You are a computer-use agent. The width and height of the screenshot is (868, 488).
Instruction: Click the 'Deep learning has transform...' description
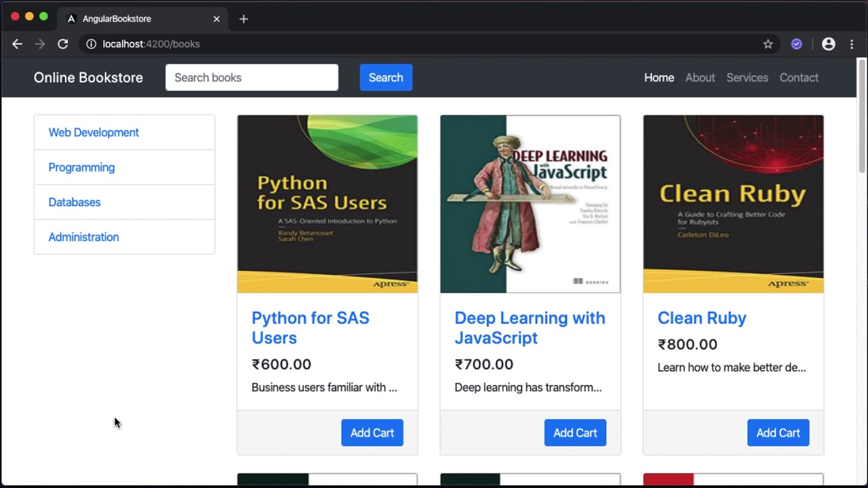click(528, 388)
